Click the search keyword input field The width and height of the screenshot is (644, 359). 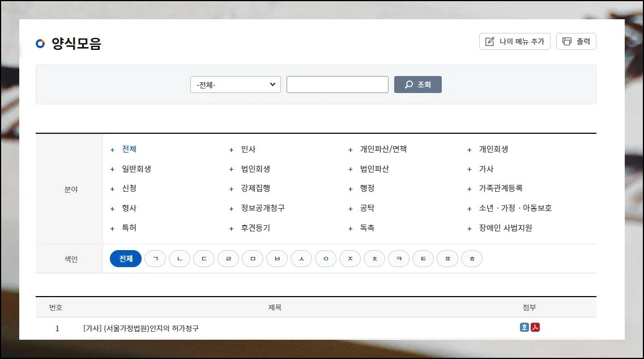pos(337,85)
